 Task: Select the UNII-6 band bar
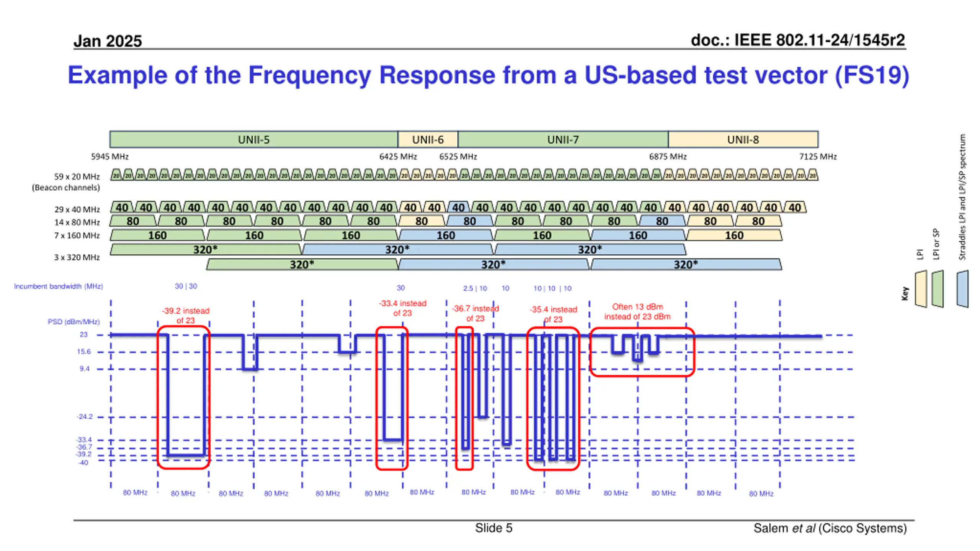pos(428,140)
